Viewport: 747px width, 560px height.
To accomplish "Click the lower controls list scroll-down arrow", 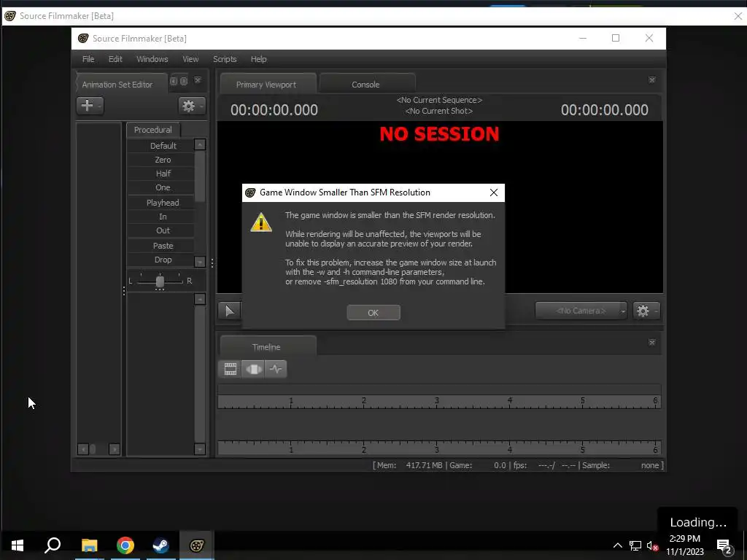I will click(200, 449).
